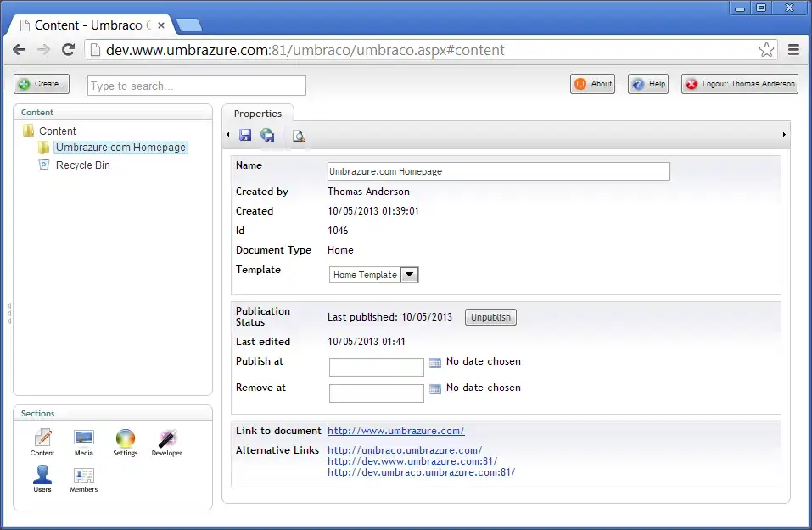Open the Members section icon
This screenshot has height=530, width=812.
coord(84,480)
